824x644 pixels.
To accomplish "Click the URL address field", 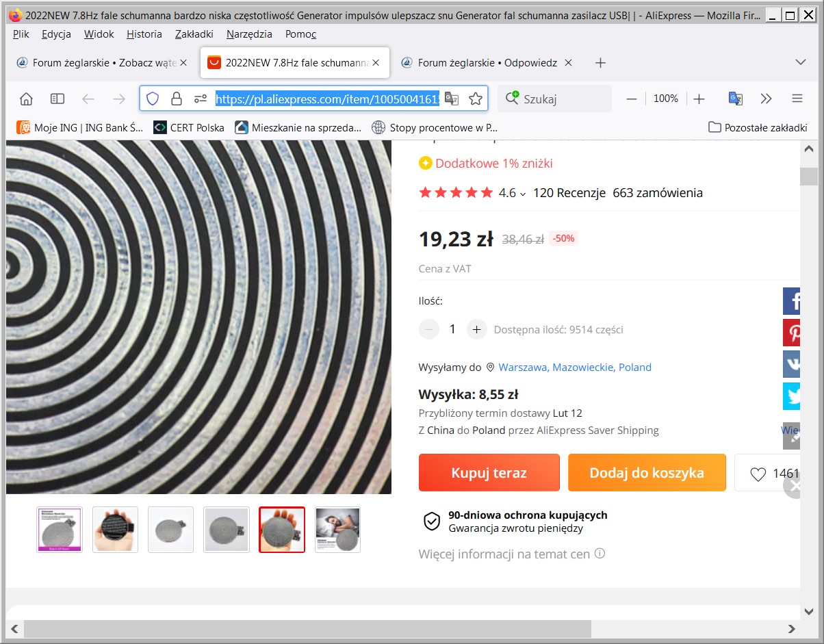I will pyautogui.click(x=326, y=99).
